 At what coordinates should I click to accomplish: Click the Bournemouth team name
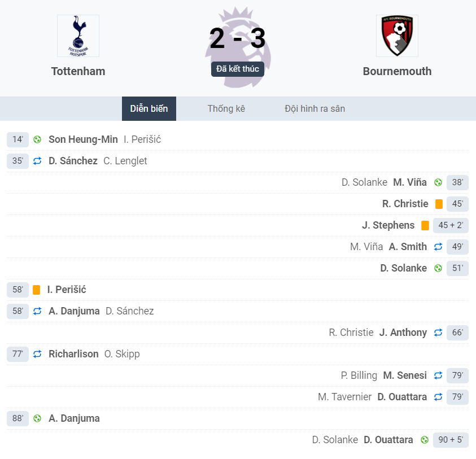pos(397,71)
